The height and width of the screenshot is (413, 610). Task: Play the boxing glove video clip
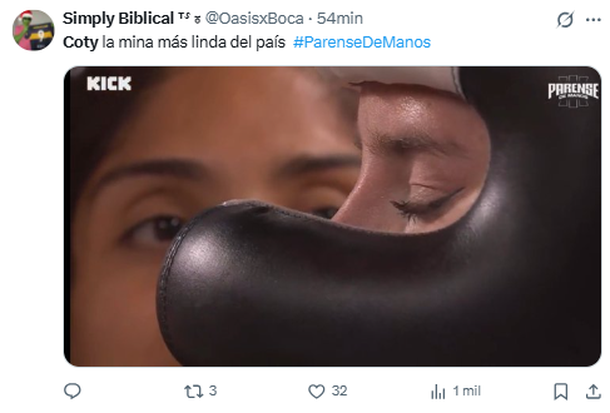(x=332, y=216)
